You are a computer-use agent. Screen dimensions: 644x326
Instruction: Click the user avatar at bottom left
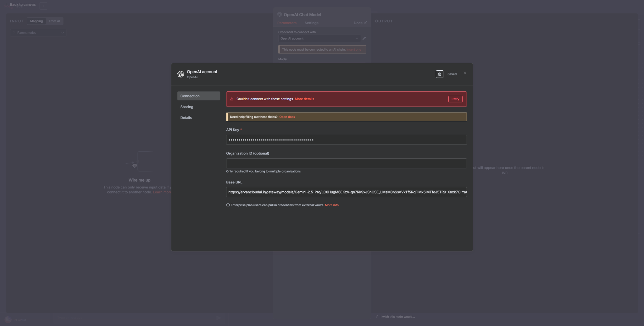(x=8, y=320)
